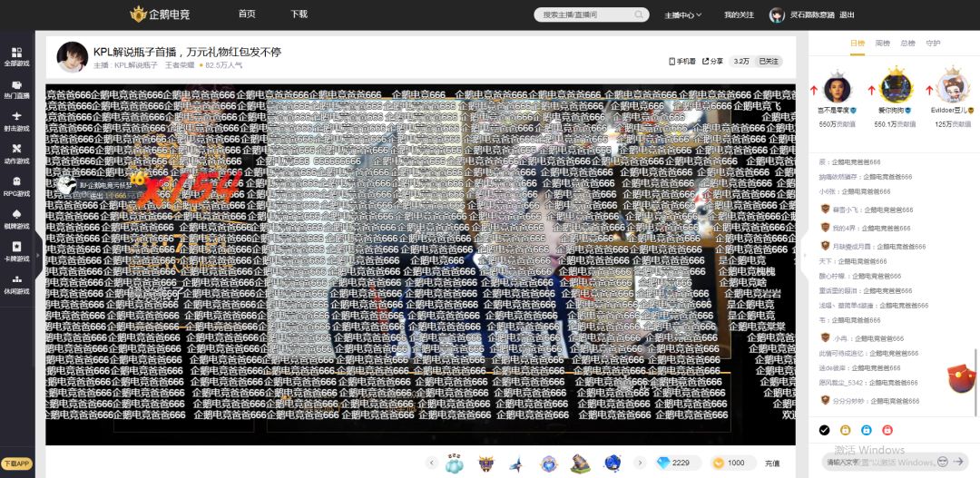The width and height of the screenshot is (980, 478).
Task: Click the logged-in user avatar in header
Action: pos(777,15)
